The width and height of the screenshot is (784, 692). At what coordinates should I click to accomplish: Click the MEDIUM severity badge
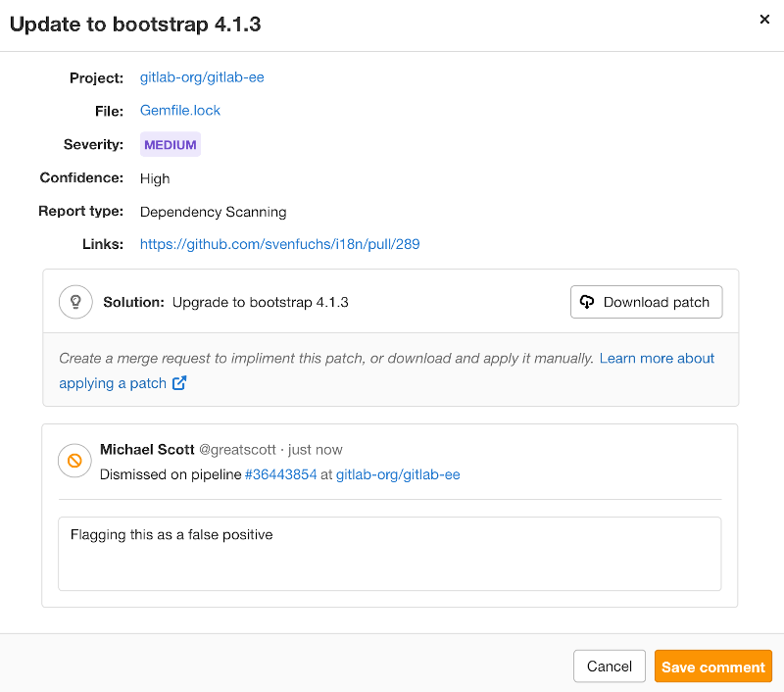[x=170, y=144]
